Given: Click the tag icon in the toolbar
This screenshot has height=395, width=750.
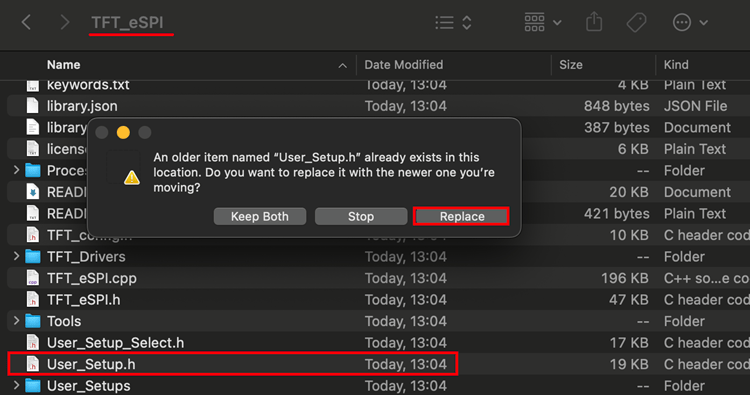Looking at the screenshot, I should (636, 22).
